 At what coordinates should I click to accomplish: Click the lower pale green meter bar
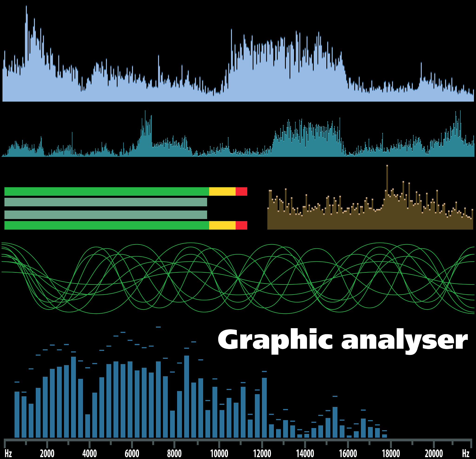(x=106, y=215)
